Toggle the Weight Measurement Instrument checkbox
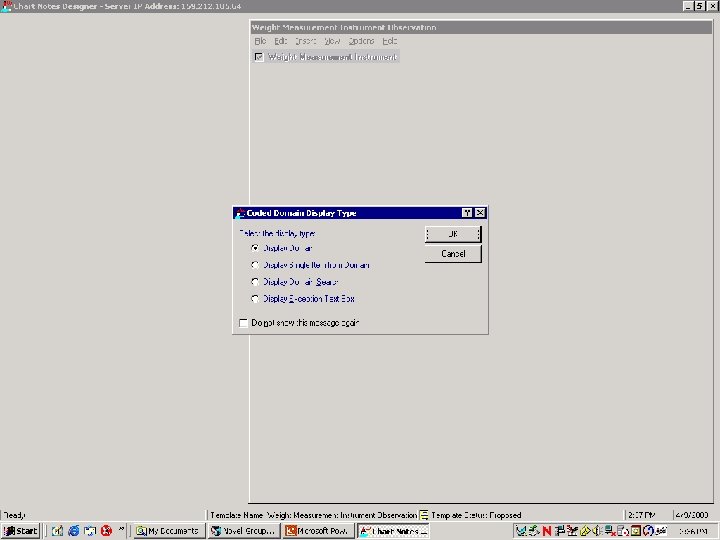This screenshot has height=540, width=720. point(259,57)
